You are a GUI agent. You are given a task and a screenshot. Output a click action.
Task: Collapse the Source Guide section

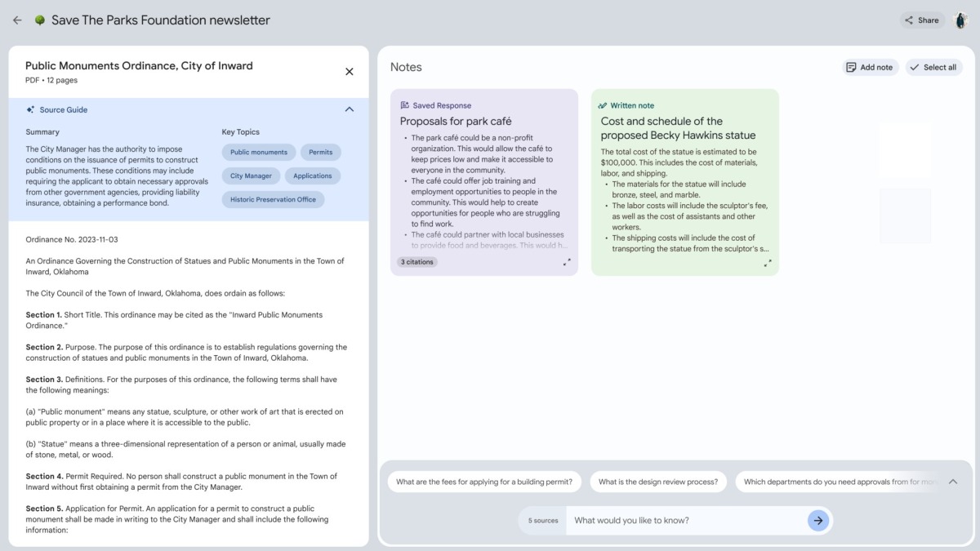click(350, 109)
